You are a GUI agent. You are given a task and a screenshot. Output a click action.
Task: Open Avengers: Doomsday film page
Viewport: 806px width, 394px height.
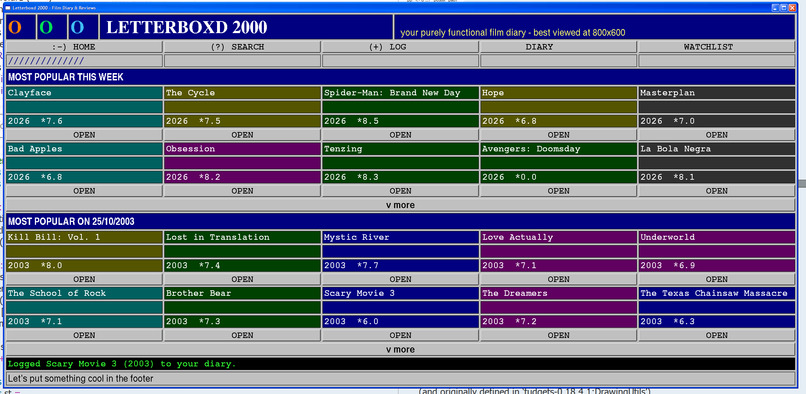click(x=558, y=191)
